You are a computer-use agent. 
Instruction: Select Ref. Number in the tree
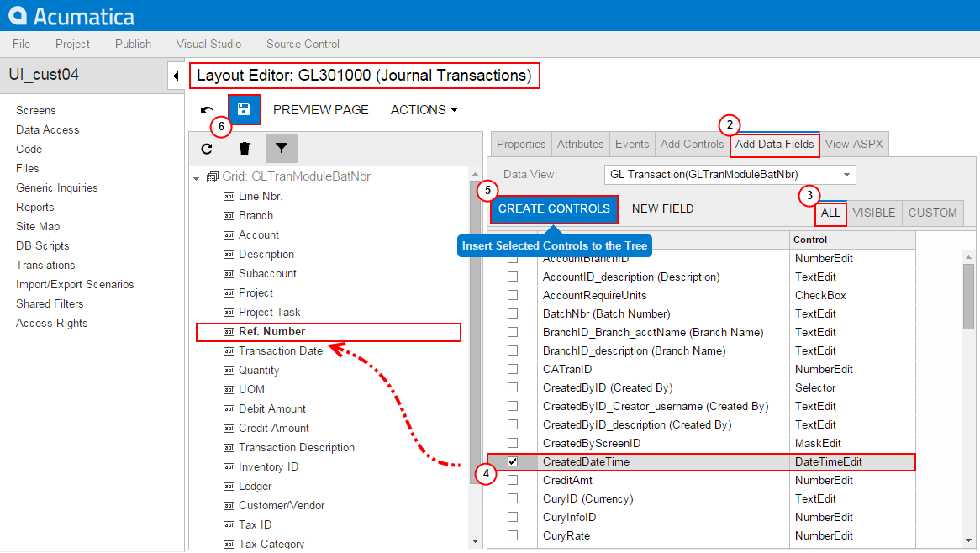(271, 332)
